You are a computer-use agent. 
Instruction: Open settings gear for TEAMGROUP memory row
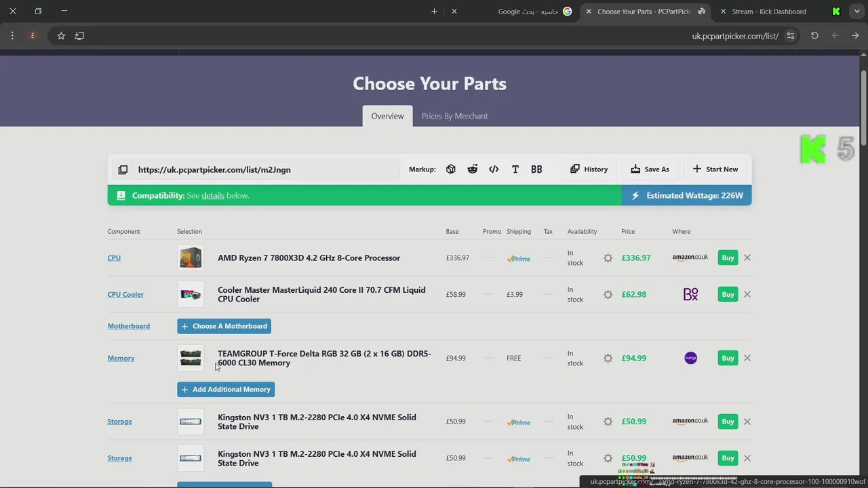608,359
